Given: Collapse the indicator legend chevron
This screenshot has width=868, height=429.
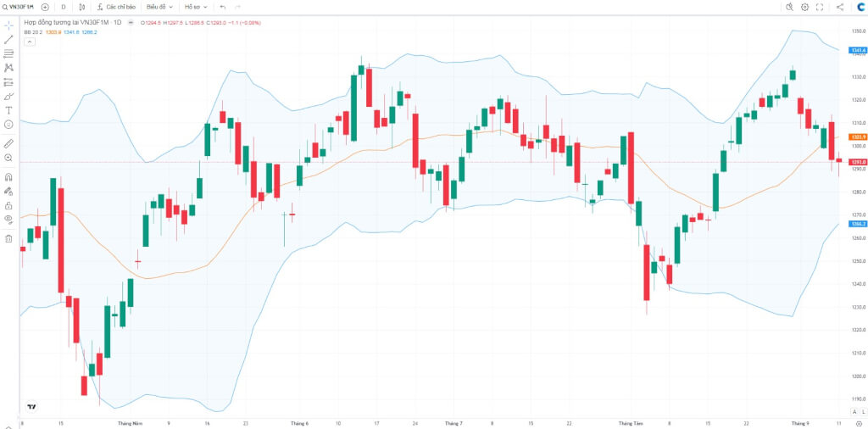Looking at the screenshot, I should (30, 42).
